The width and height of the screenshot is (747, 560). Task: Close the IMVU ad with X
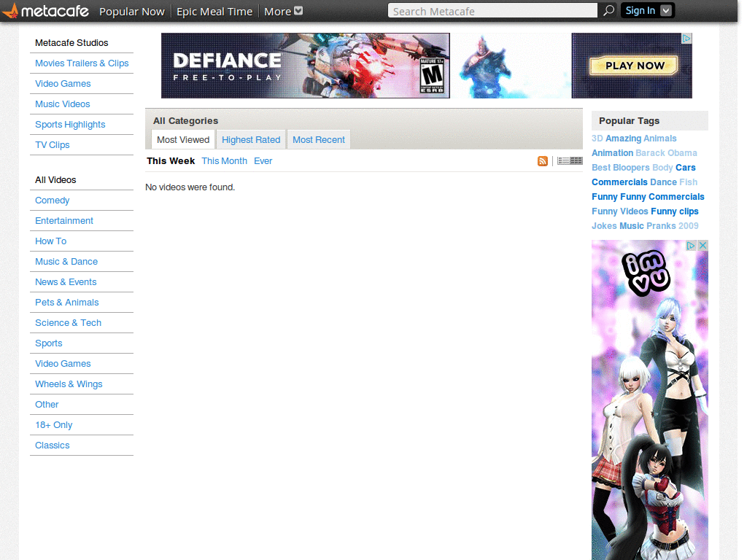coord(703,245)
